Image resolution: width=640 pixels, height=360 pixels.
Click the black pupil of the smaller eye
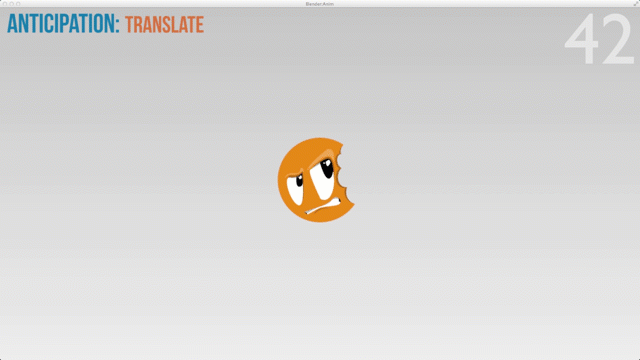[x=300, y=180]
